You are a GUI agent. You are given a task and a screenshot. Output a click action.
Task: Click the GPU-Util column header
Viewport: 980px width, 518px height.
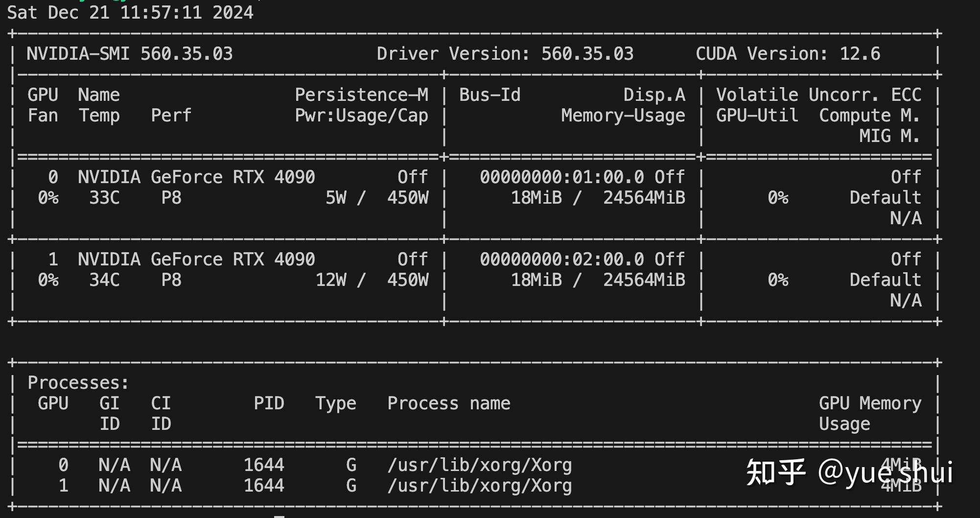coord(757,116)
